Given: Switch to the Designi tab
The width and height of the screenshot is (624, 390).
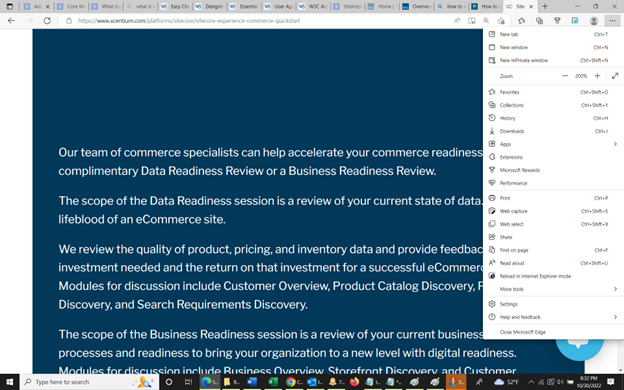Looking at the screenshot, I should (209, 6).
